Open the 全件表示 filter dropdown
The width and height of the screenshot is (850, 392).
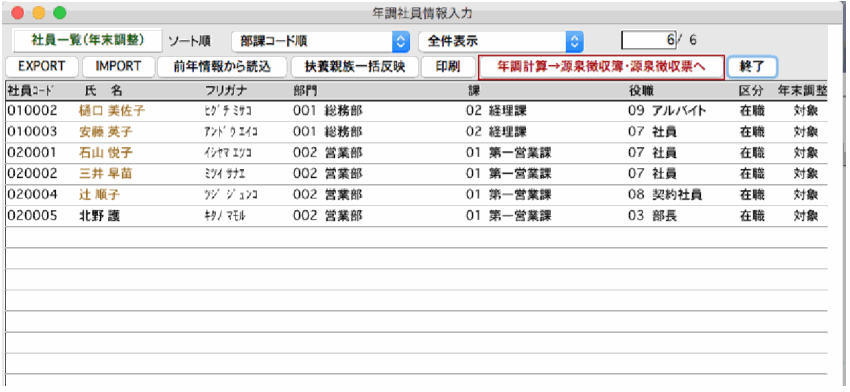(x=501, y=41)
